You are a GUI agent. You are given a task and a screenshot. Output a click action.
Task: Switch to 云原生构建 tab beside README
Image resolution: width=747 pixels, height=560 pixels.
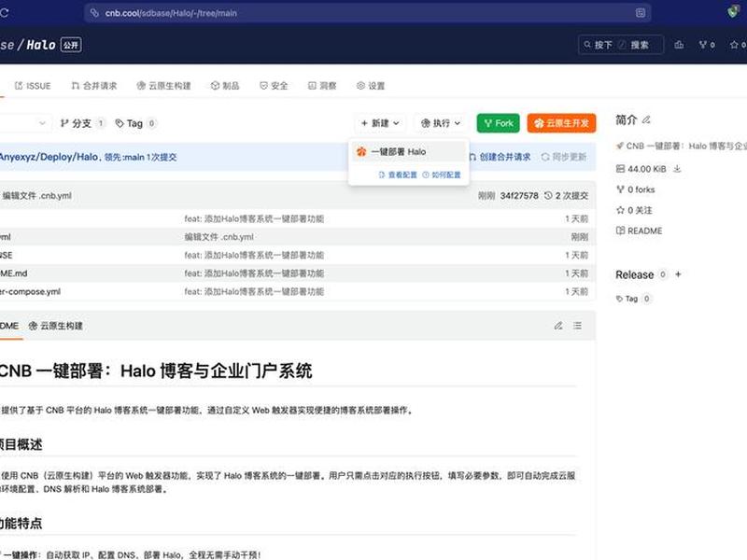(56, 326)
